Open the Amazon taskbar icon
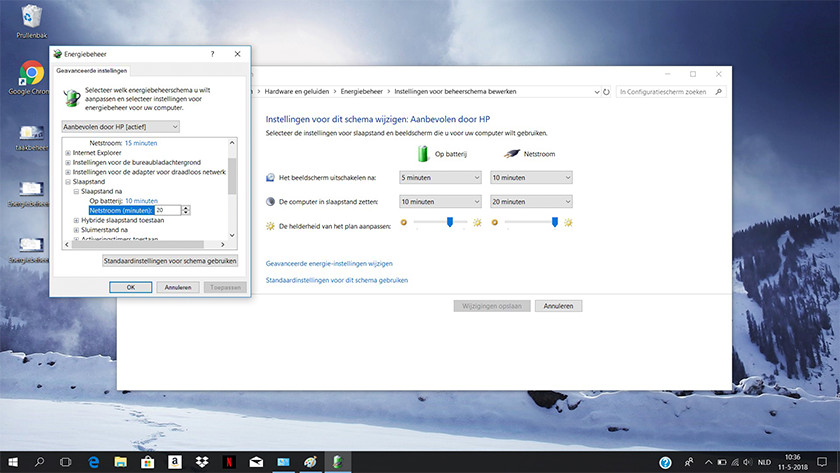Screen dimensions: 840x473 click(175, 462)
